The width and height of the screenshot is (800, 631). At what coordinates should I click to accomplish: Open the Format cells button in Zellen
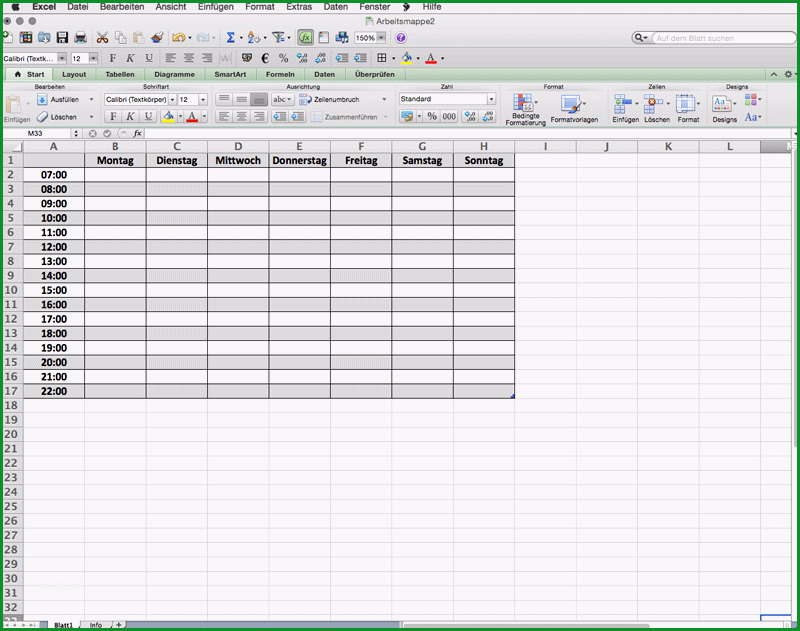(x=688, y=108)
